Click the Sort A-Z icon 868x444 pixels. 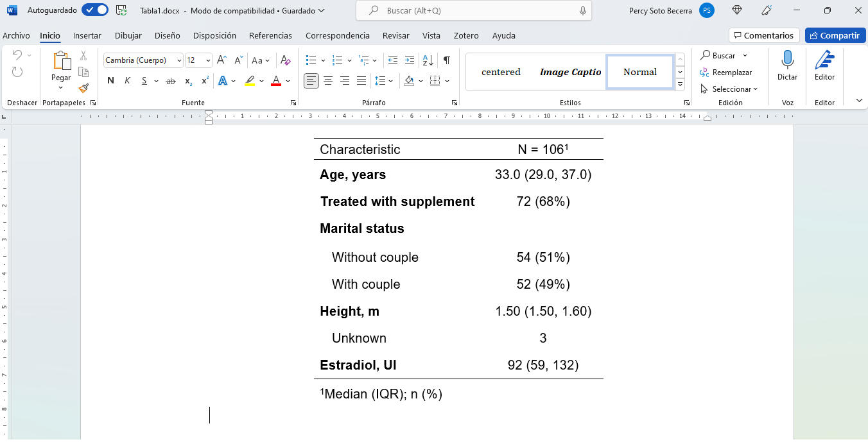coord(429,60)
